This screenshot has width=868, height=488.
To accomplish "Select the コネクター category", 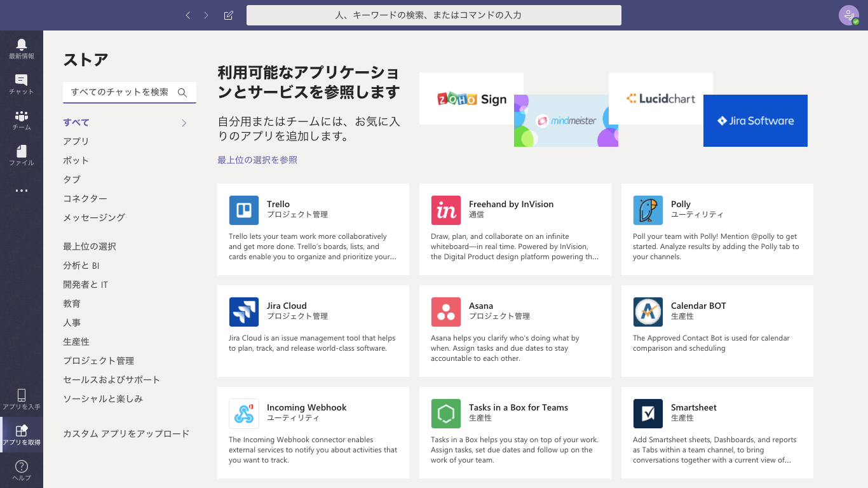I will point(85,199).
